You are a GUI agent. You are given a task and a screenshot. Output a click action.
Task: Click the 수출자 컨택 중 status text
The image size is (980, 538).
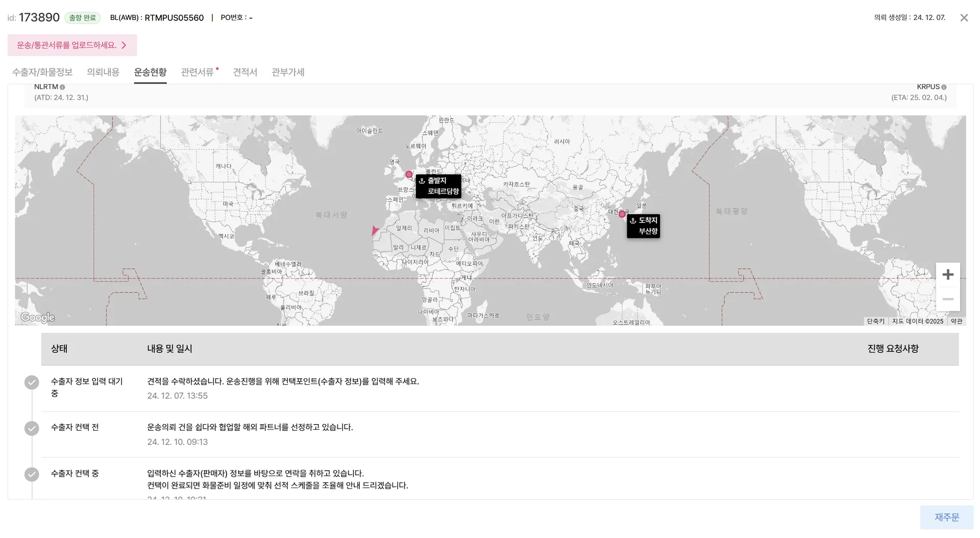tap(75, 473)
